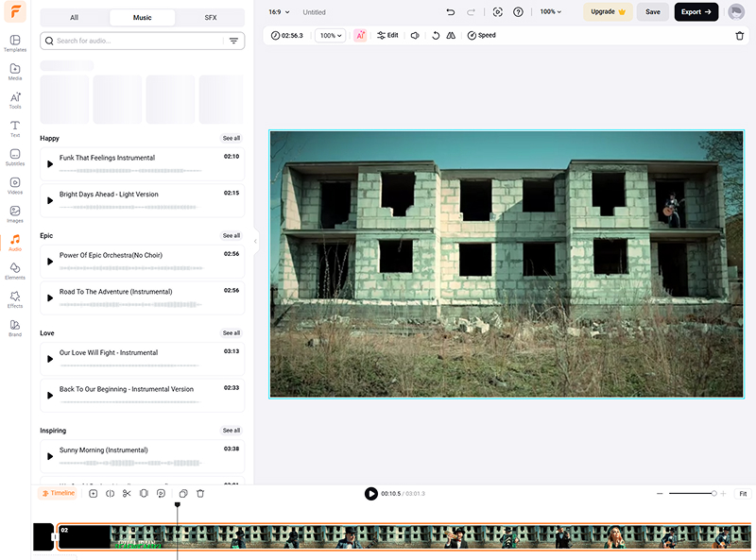
Task: Switch to the All audio tab
Action: (75, 18)
